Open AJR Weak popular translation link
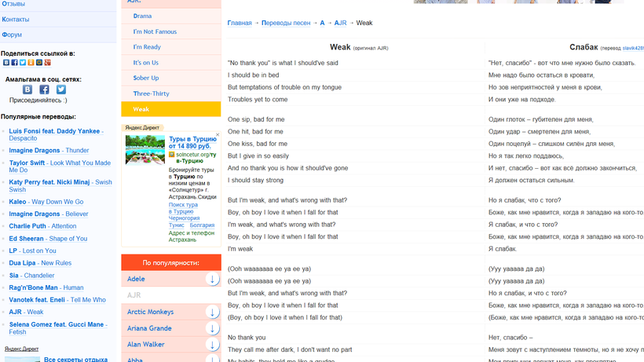The height and width of the screenshot is (362, 644). tap(26, 312)
